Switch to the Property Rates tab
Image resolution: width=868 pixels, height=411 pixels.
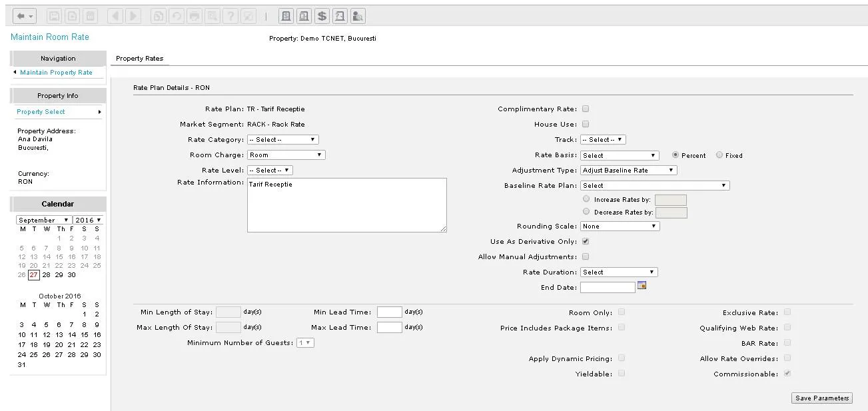pos(139,59)
